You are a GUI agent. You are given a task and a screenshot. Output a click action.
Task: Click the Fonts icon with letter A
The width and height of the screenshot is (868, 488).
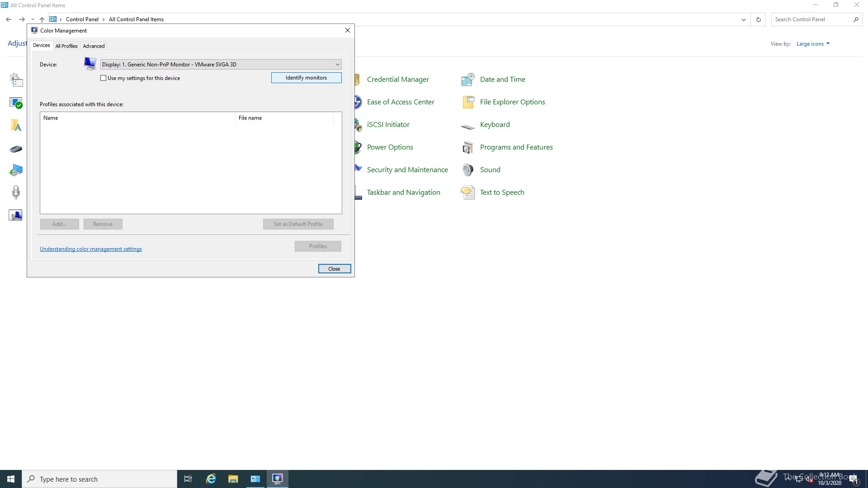coord(16,125)
